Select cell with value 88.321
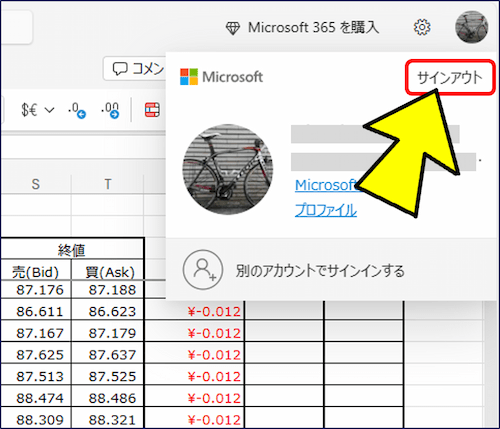This screenshot has width=500, height=429. click(108, 418)
